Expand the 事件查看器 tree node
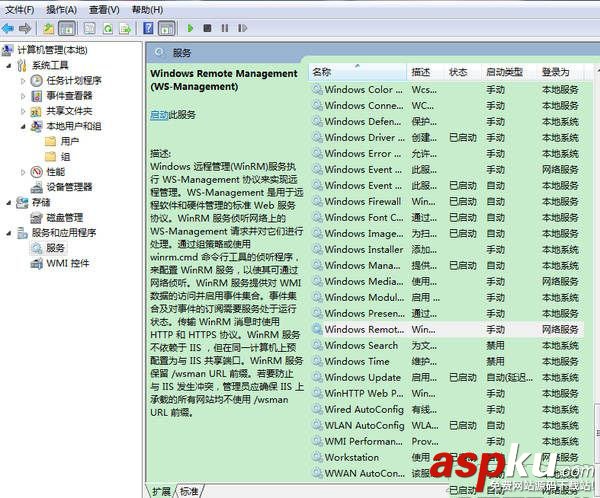This screenshot has width=600, height=498. pos(23,96)
